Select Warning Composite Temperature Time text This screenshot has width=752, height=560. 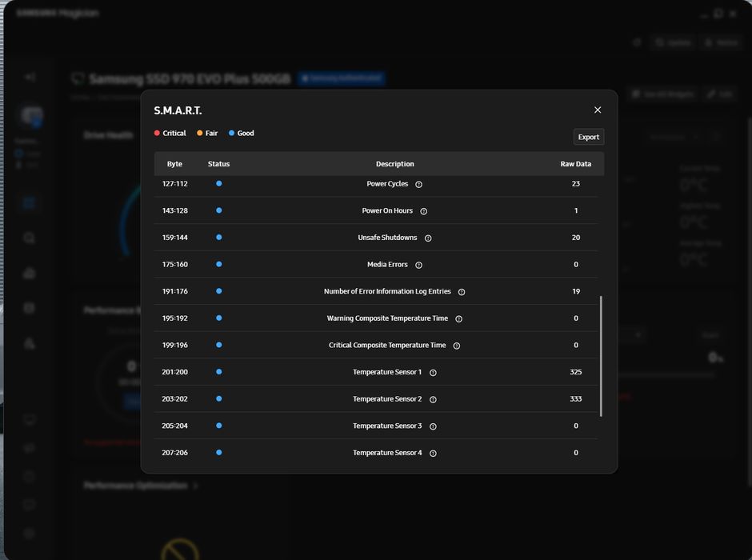tap(387, 318)
